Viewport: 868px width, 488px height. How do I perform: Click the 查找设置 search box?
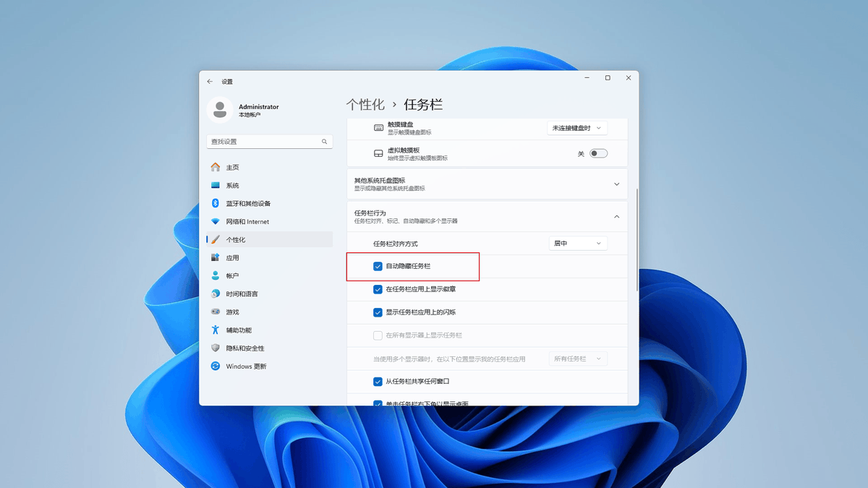(x=269, y=142)
